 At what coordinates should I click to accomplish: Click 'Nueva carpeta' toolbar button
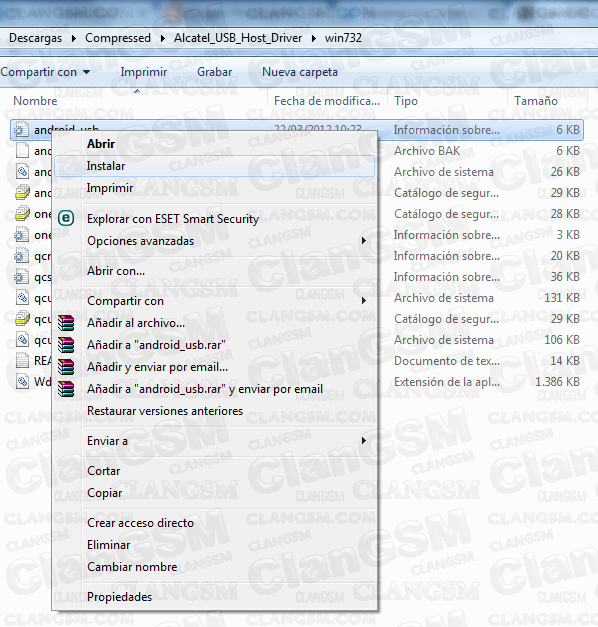pyautogui.click(x=300, y=72)
